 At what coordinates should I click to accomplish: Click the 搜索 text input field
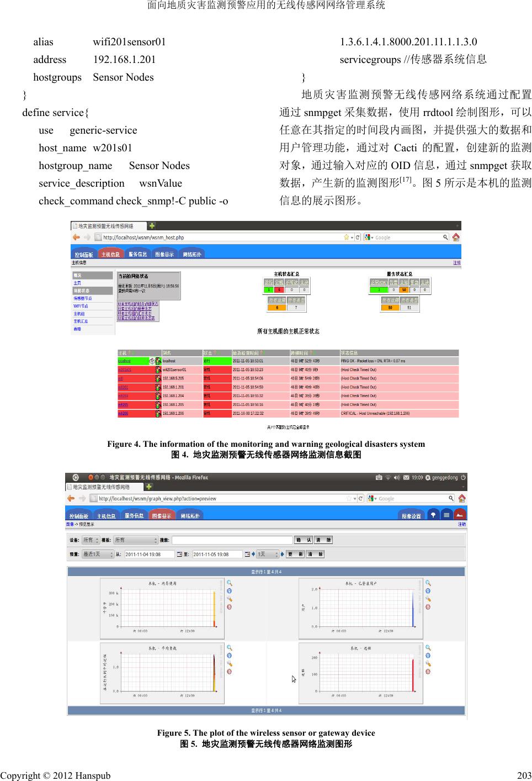point(232,540)
